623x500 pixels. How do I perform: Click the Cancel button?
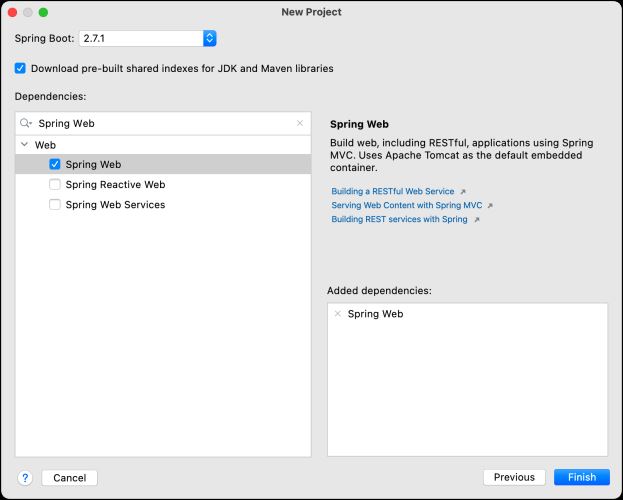(x=70, y=477)
